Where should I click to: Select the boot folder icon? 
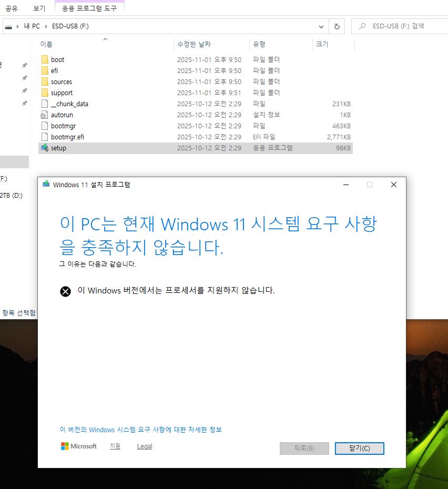(45, 59)
